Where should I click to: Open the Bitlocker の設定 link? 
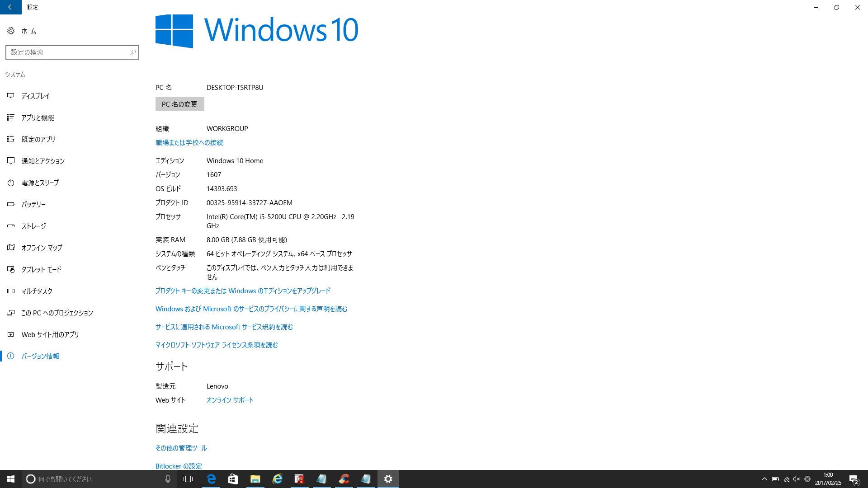coord(179,466)
